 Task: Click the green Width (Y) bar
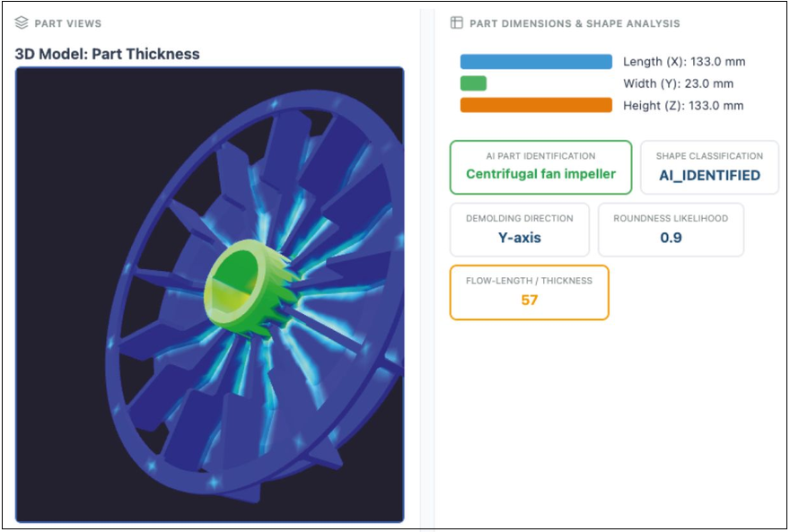click(473, 83)
